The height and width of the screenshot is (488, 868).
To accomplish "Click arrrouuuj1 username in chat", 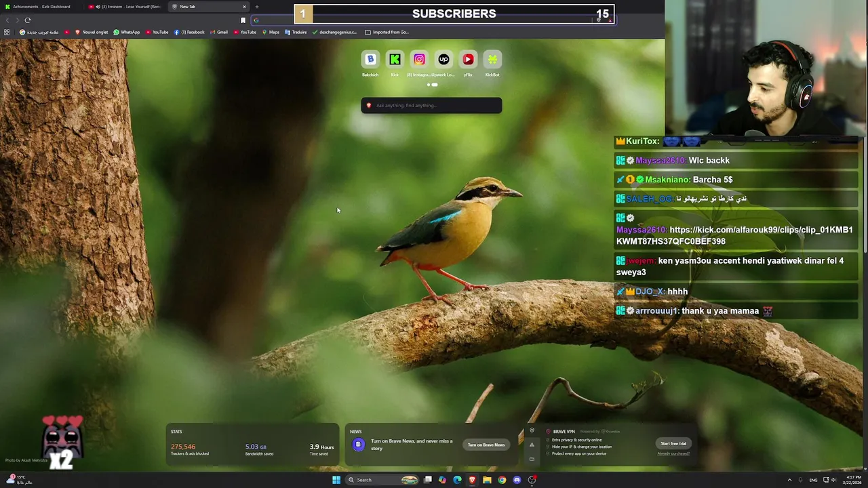I will click(657, 311).
